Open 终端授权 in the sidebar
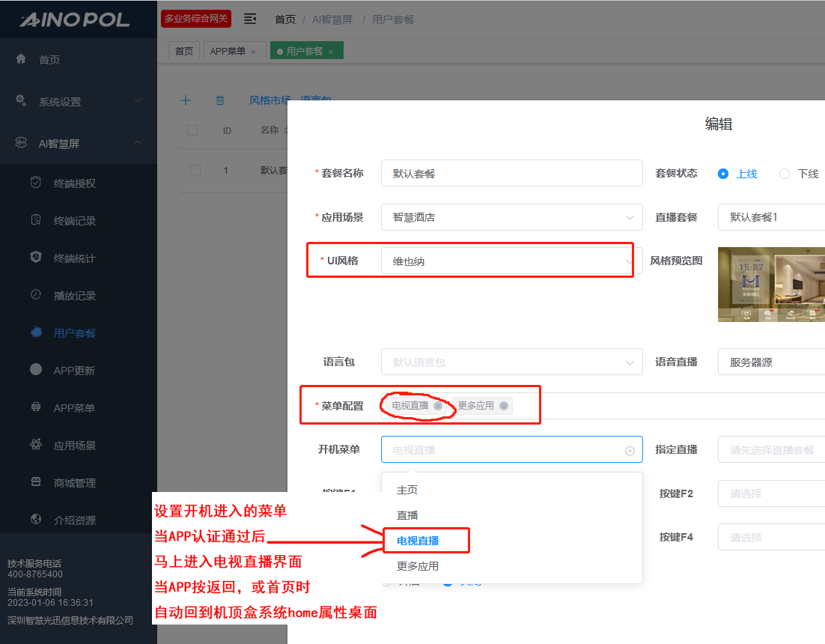The width and height of the screenshot is (825, 644). (x=75, y=183)
